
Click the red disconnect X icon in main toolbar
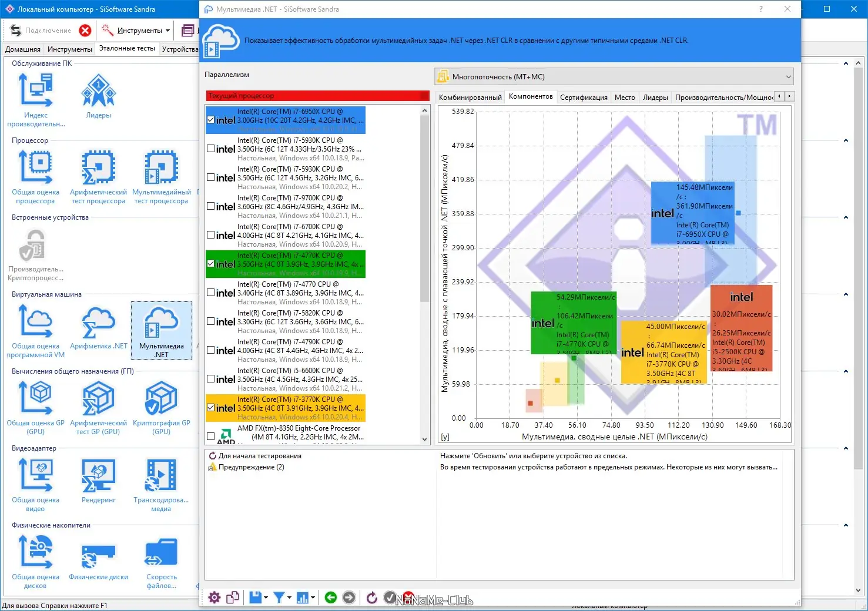85,31
